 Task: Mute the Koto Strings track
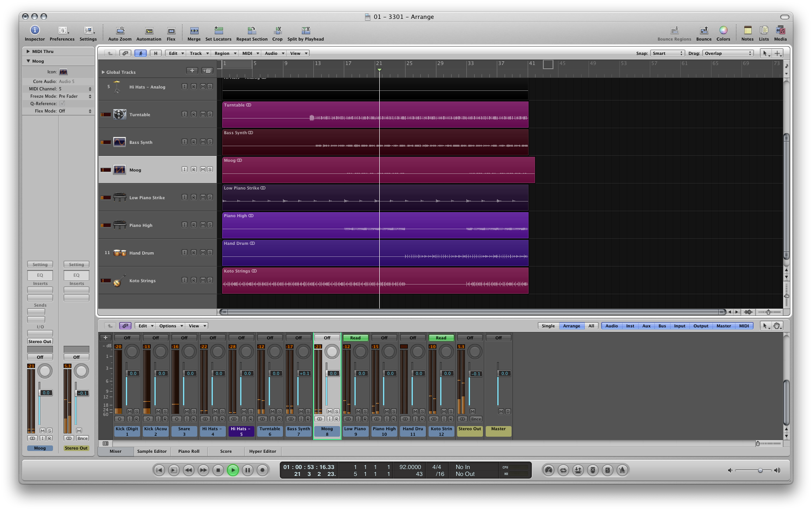tap(203, 280)
